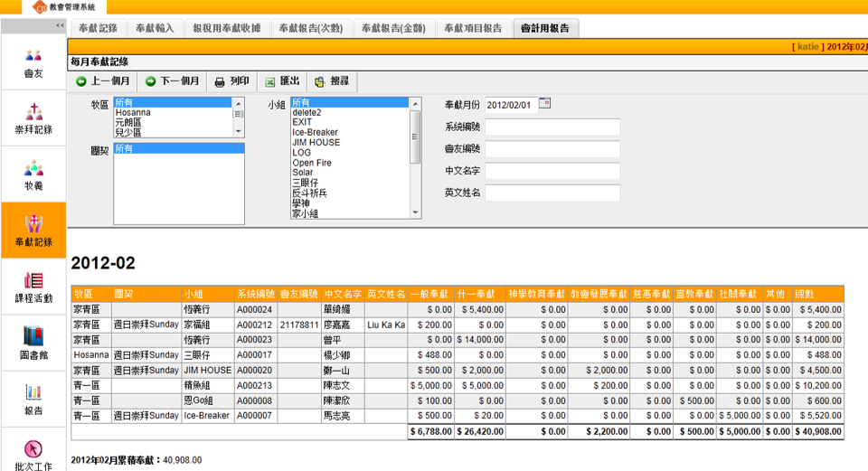
Task: Open the 課程活動 courses sidebar icon
Action: (x=33, y=287)
